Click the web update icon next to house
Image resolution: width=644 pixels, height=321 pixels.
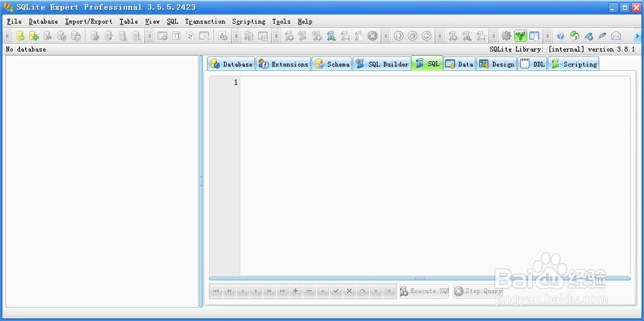tap(589, 36)
